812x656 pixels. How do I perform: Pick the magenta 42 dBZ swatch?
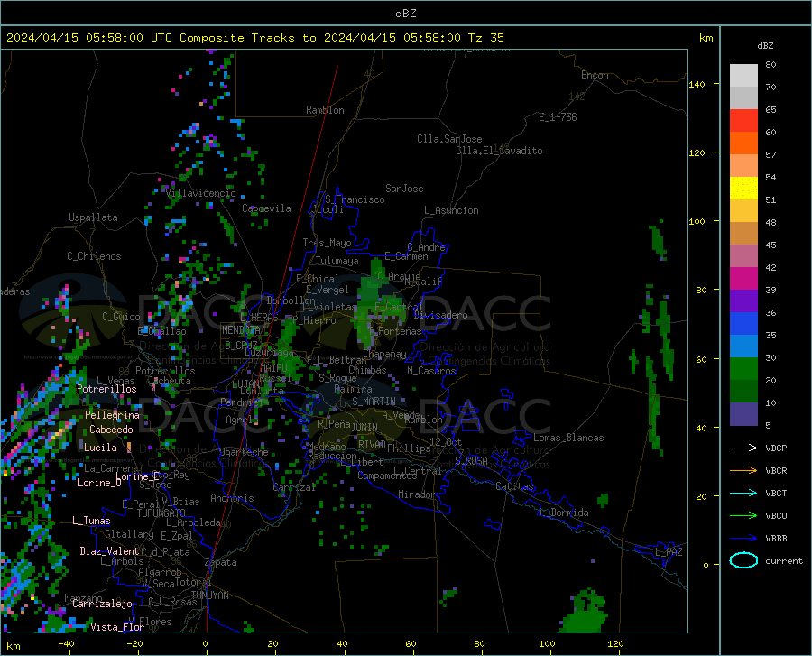(x=743, y=279)
